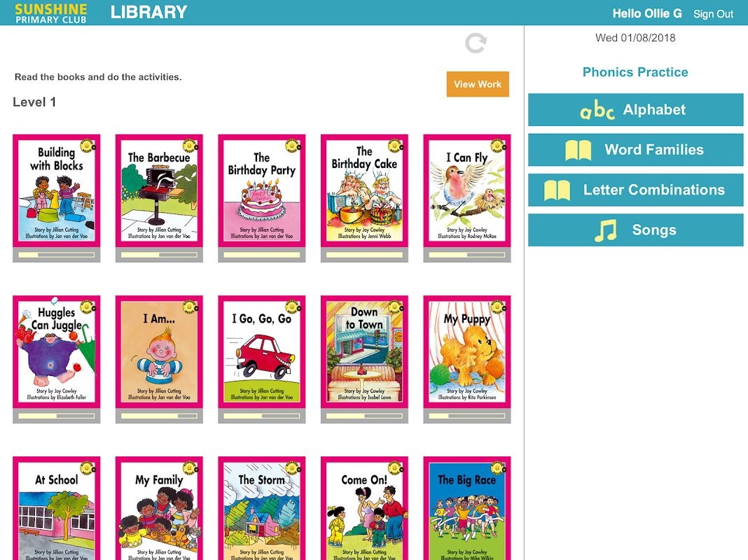
Task: Click progress bar under The Barbecue
Action: (159, 255)
